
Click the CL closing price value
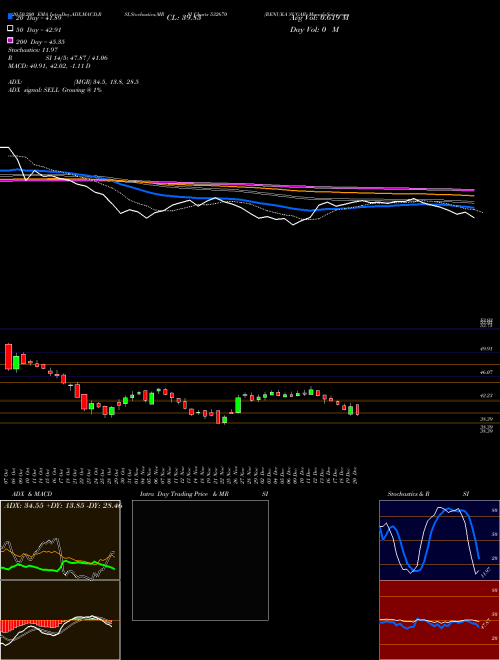[184, 18]
